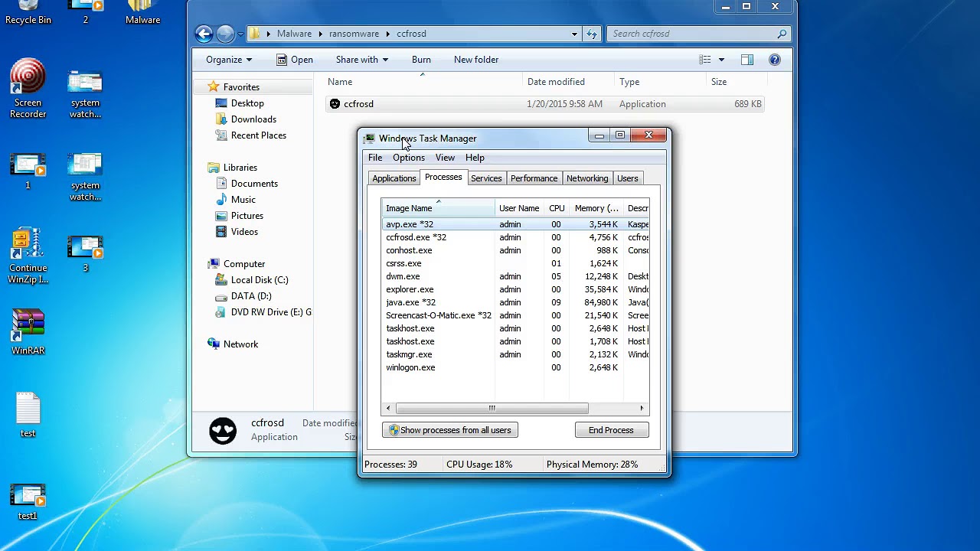Click the process list scroll right arrow

click(642, 408)
